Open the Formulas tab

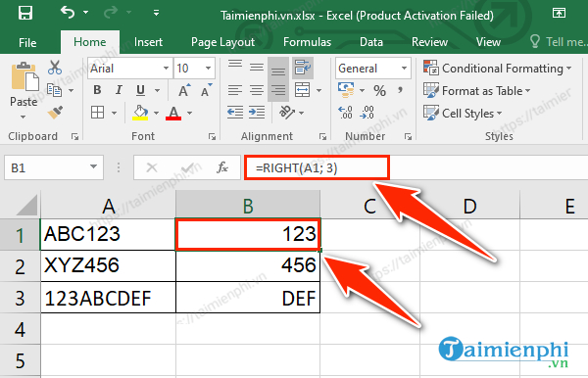(307, 42)
